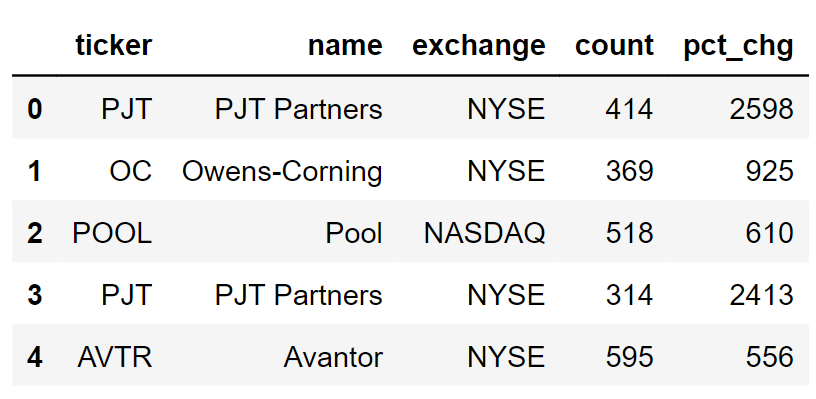Click the AVTR ticker cell
Image resolution: width=816 pixels, height=399 pixels.
click(114, 357)
